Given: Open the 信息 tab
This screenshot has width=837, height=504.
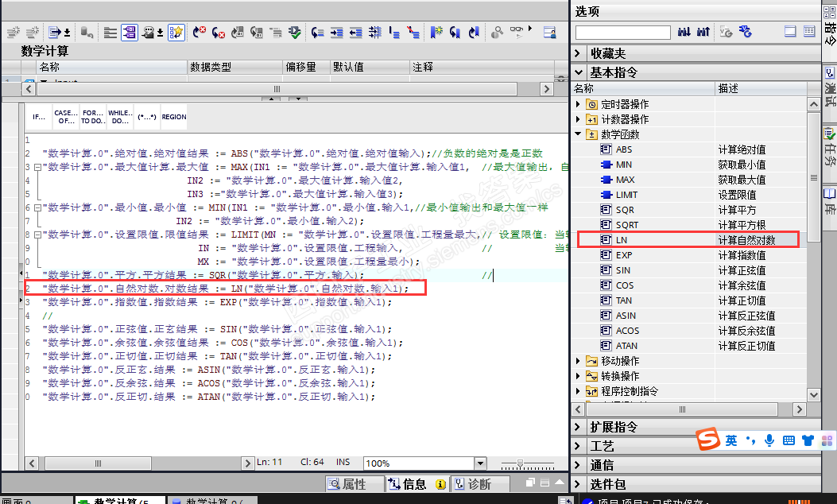Looking at the screenshot, I should (417, 483).
